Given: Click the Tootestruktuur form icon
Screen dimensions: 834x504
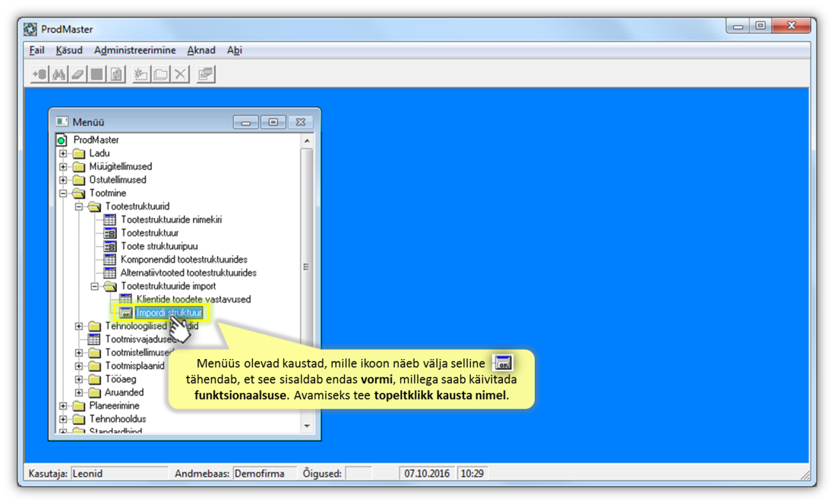Looking at the screenshot, I should [x=109, y=233].
